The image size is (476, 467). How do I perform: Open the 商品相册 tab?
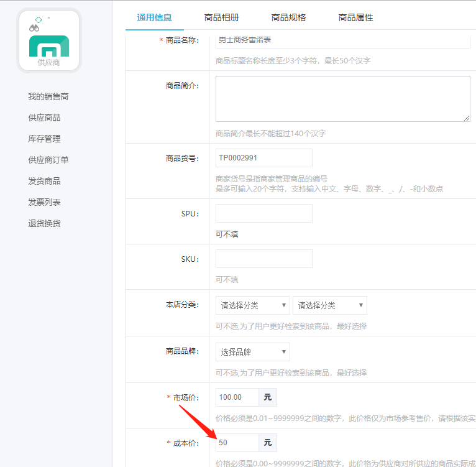tap(221, 17)
